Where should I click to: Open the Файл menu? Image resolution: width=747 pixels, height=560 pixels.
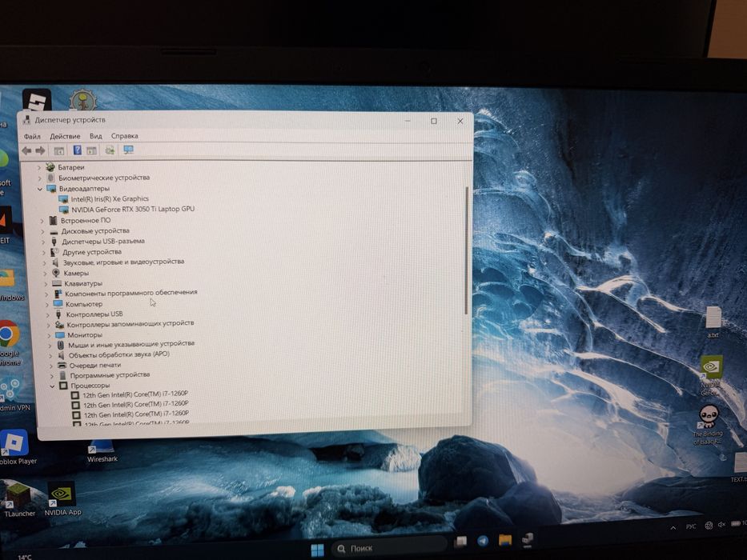32,136
